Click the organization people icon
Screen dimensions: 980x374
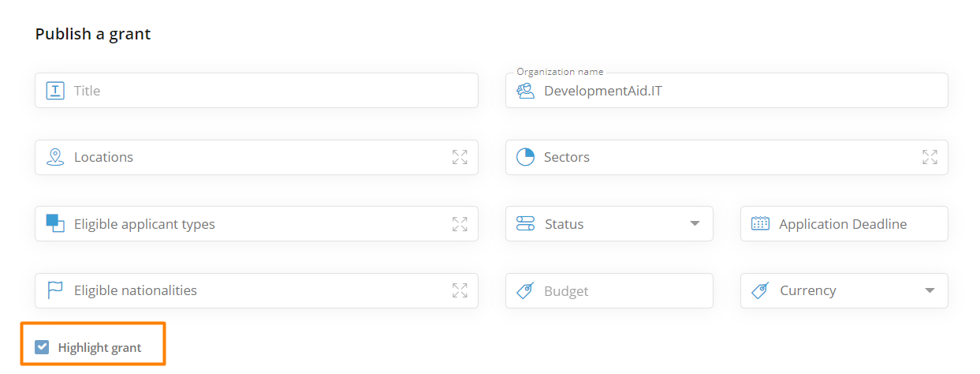click(525, 91)
